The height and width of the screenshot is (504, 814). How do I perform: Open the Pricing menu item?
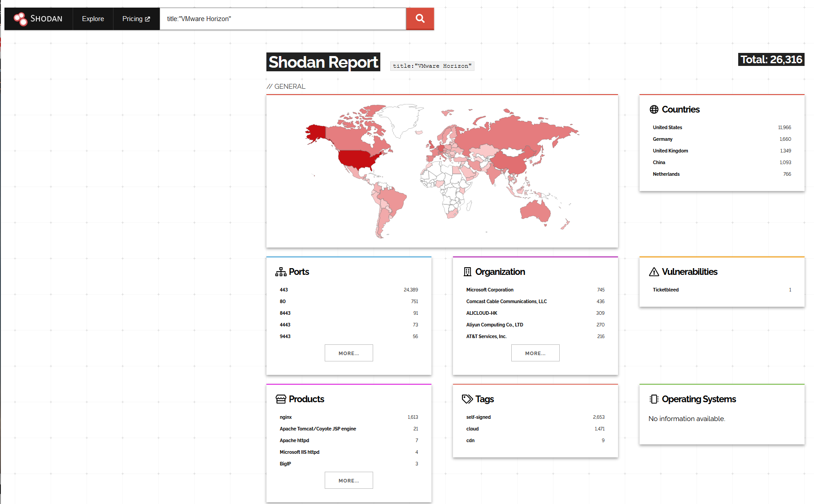tap(136, 19)
